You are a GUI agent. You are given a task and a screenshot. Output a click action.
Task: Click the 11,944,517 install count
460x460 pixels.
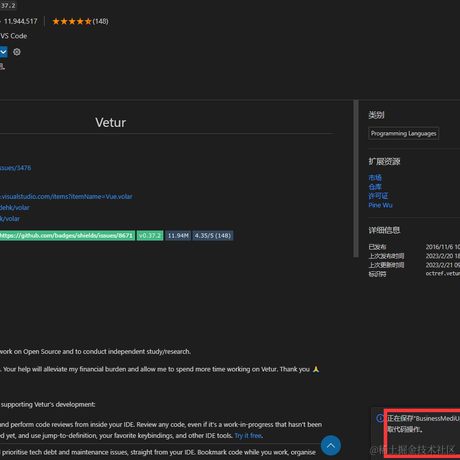[21, 21]
